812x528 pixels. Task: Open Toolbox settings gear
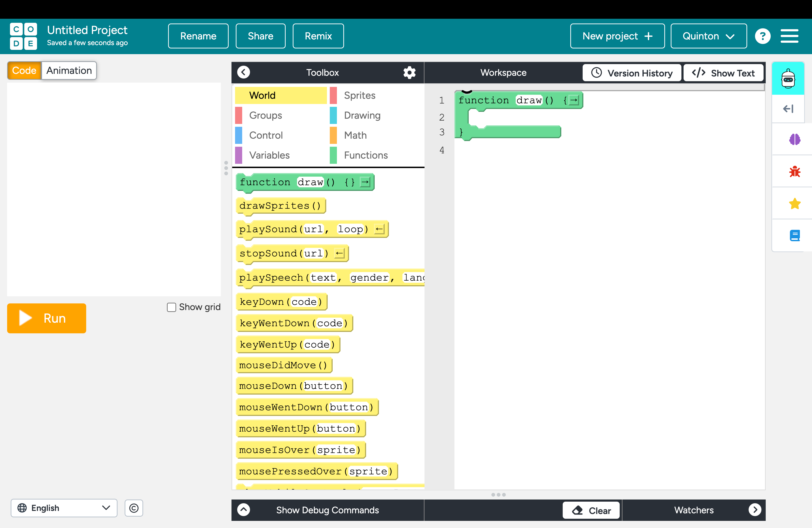pyautogui.click(x=409, y=72)
